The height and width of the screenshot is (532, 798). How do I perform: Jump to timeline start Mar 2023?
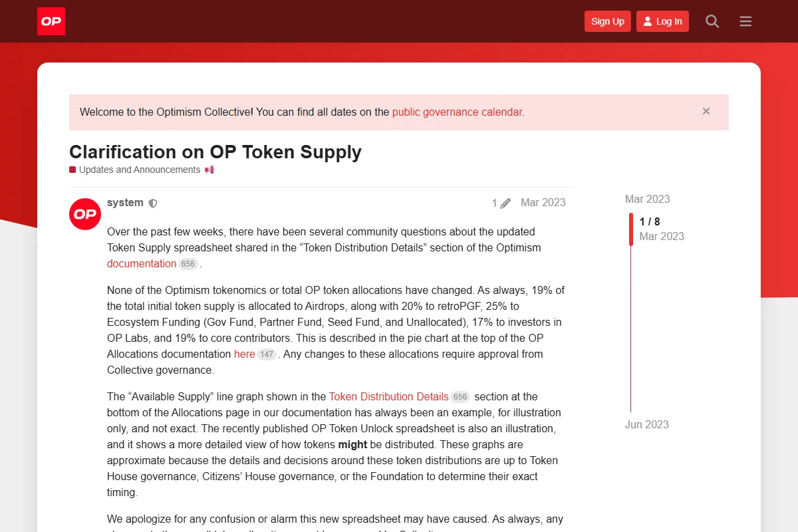point(648,199)
